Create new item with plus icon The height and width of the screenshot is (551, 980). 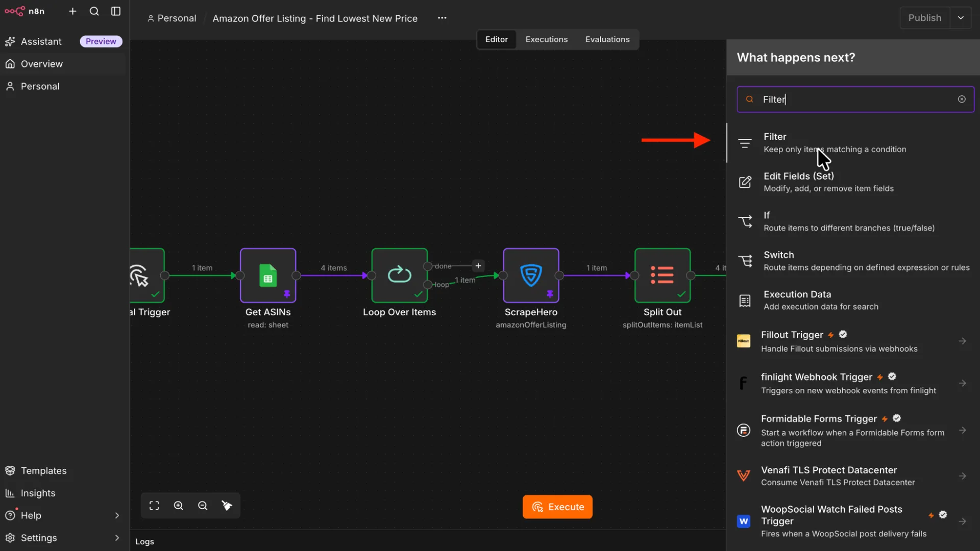pos(72,11)
